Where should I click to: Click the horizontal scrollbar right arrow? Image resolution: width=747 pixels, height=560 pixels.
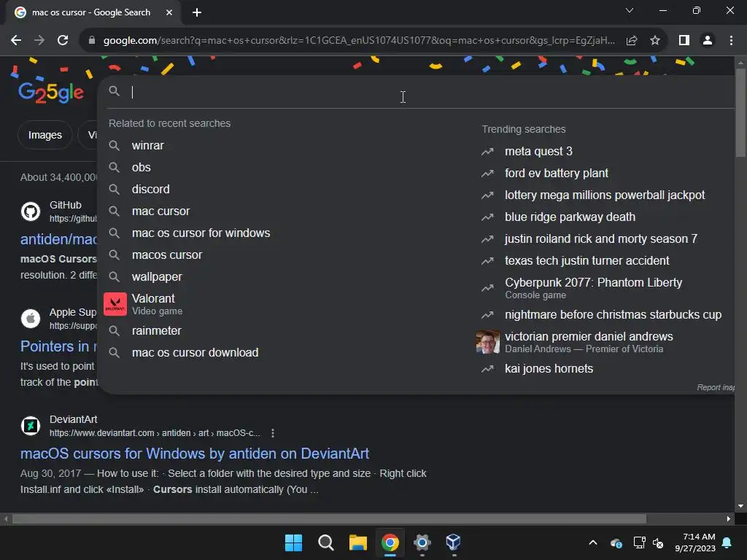pyautogui.click(x=729, y=518)
